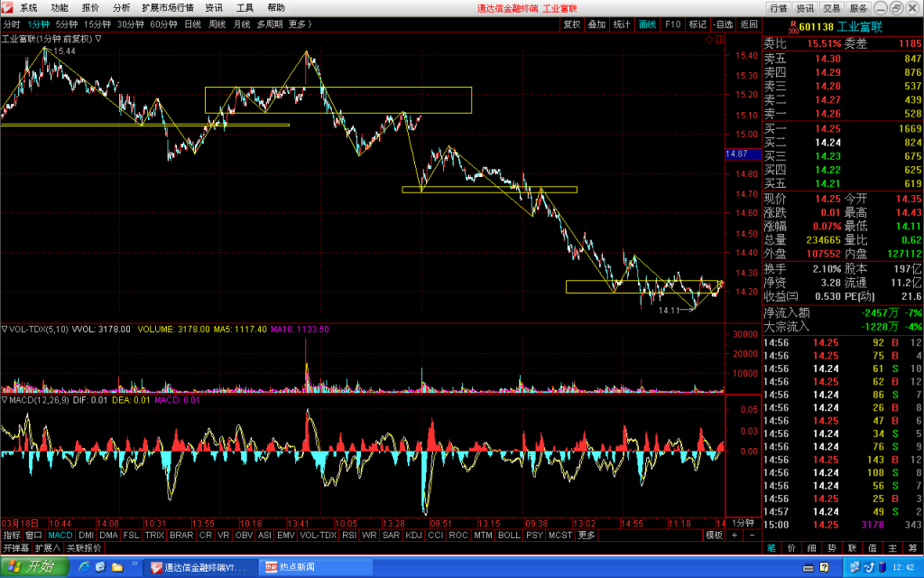Image resolution: width=924 pixels, height=578 pixels.
Task: Expand the MACD indicator panel triangle
Action: [x=5, y=400]
